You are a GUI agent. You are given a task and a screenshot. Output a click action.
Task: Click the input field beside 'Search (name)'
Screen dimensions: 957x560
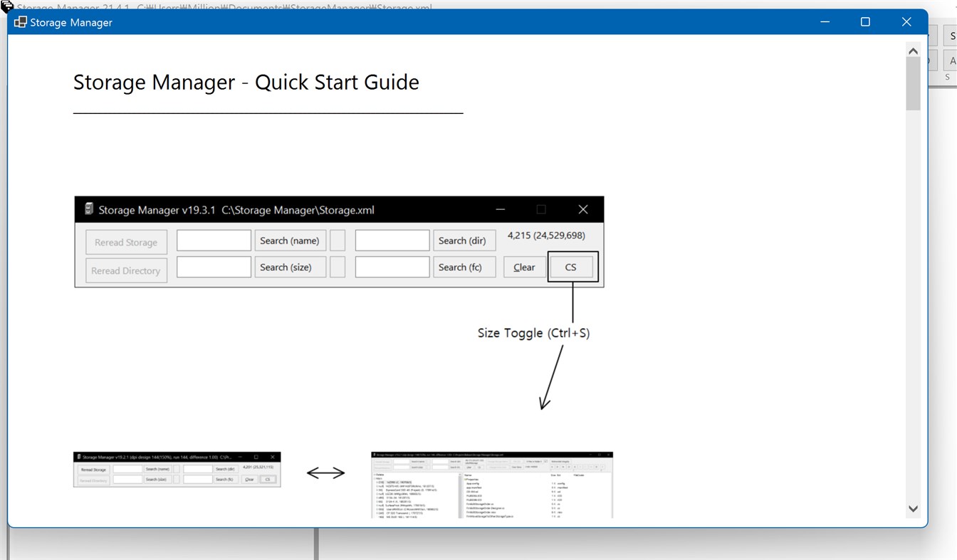(x=214, y=241)
